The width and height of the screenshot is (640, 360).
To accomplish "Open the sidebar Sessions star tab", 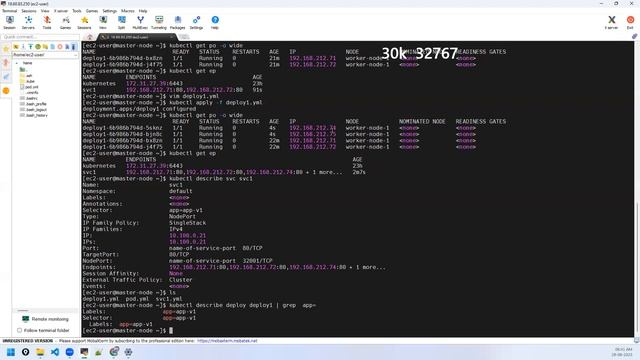I will click(6, 49).
